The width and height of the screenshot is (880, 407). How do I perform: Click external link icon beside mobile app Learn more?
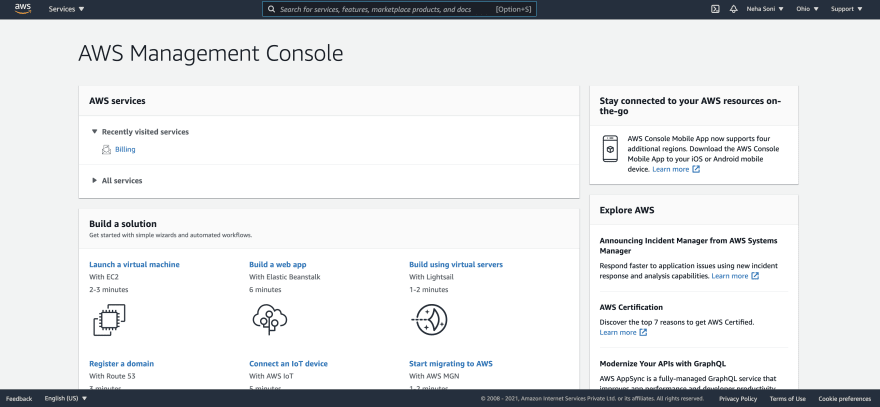tap(696, 169)
